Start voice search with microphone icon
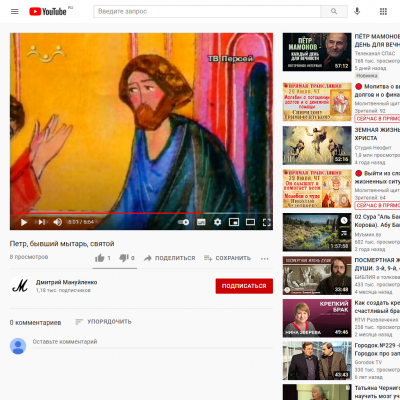This screenshot has width=400, height=400. [357, 11]
